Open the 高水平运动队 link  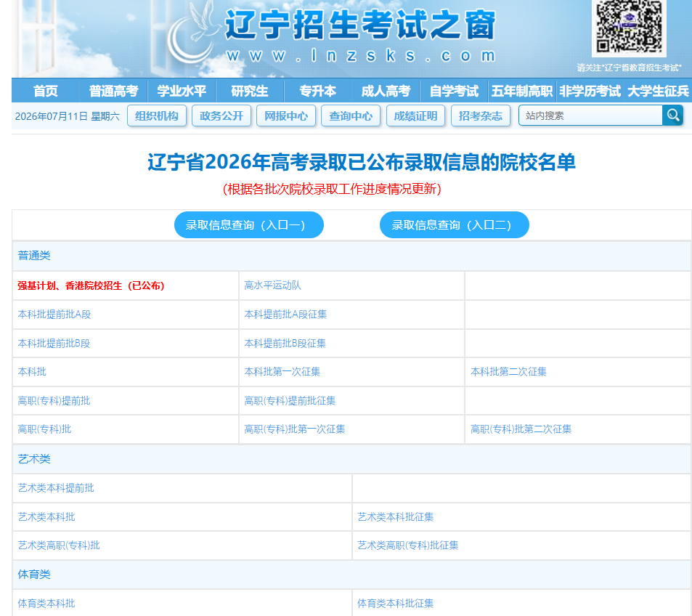tap(273, 285)
